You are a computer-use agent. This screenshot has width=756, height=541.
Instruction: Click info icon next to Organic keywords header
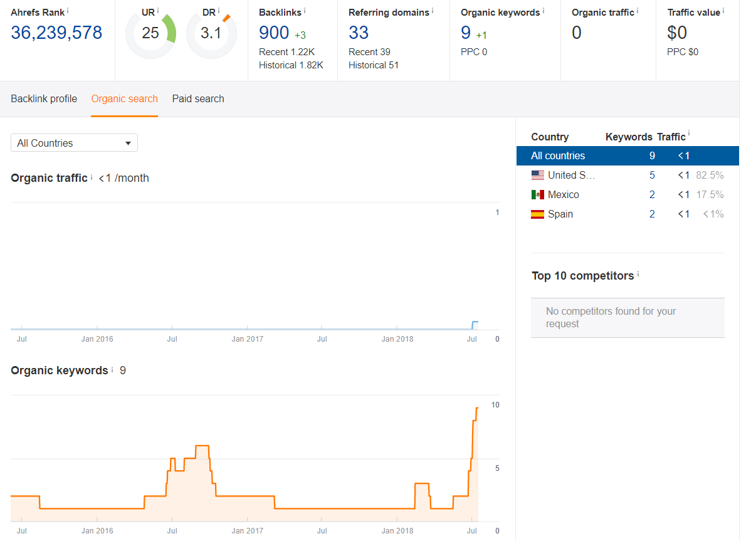point(543,11)
